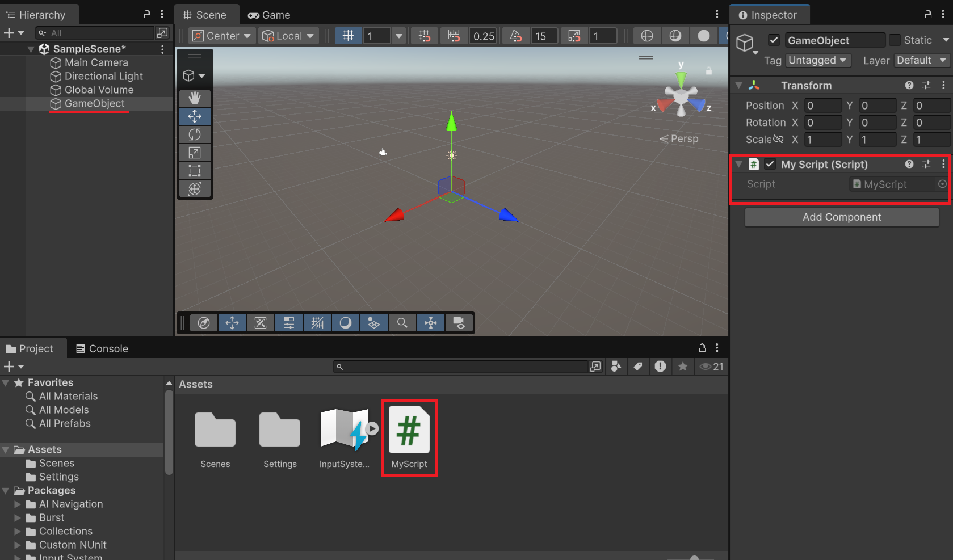
Task: Toggle the GameObject active checkbox
Action: [774, 40]
